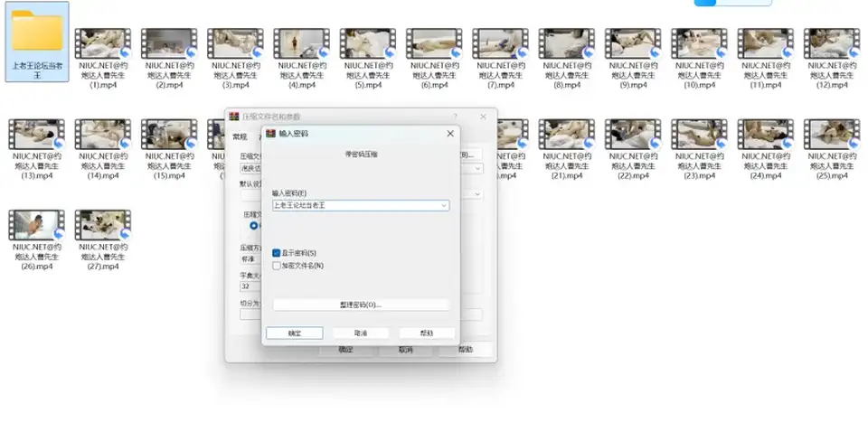Select the video file numbered (6).mp4
Image resolution: width=868 pixels, height=422 pixels.
(435, 59)
